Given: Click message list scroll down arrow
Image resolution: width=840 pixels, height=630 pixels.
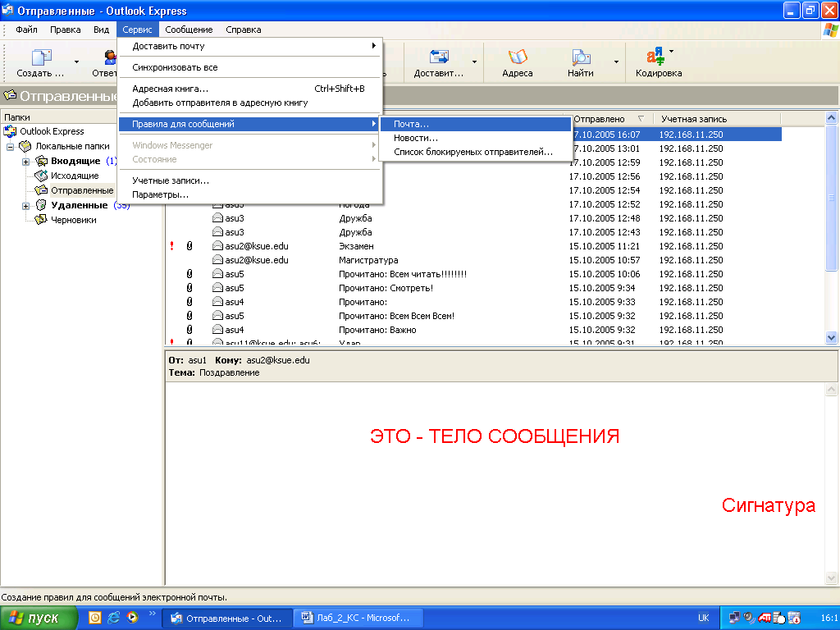Looking at the screenshot, I should point(832,337).
